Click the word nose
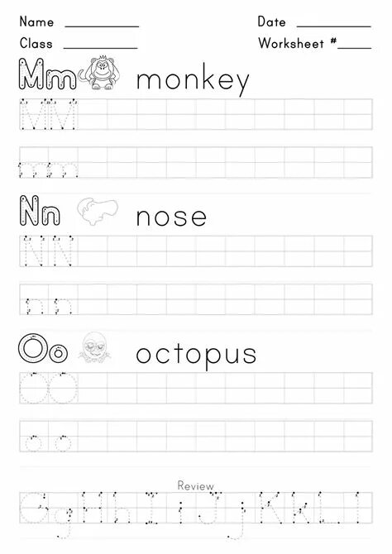This screenshot has width=392, height=554. 171,217
